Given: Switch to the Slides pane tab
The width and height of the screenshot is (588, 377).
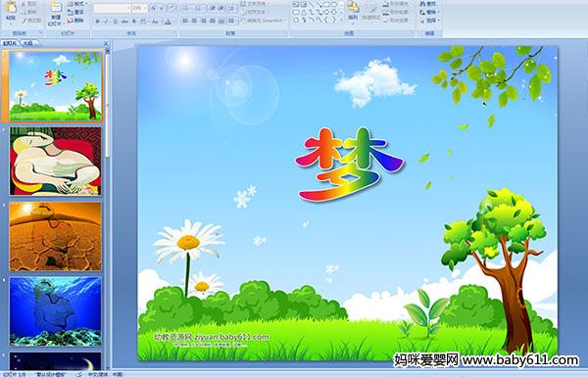Looking at the screenshot, I should tap(10, 43).
